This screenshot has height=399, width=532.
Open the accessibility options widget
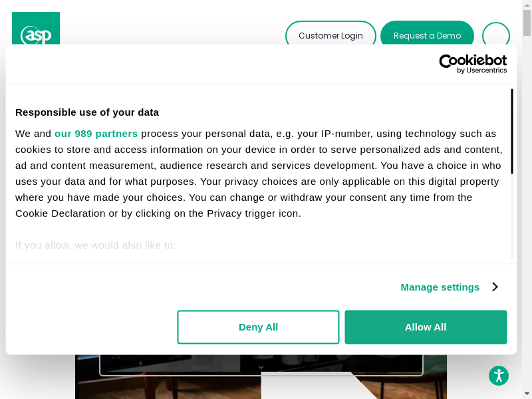499,376
